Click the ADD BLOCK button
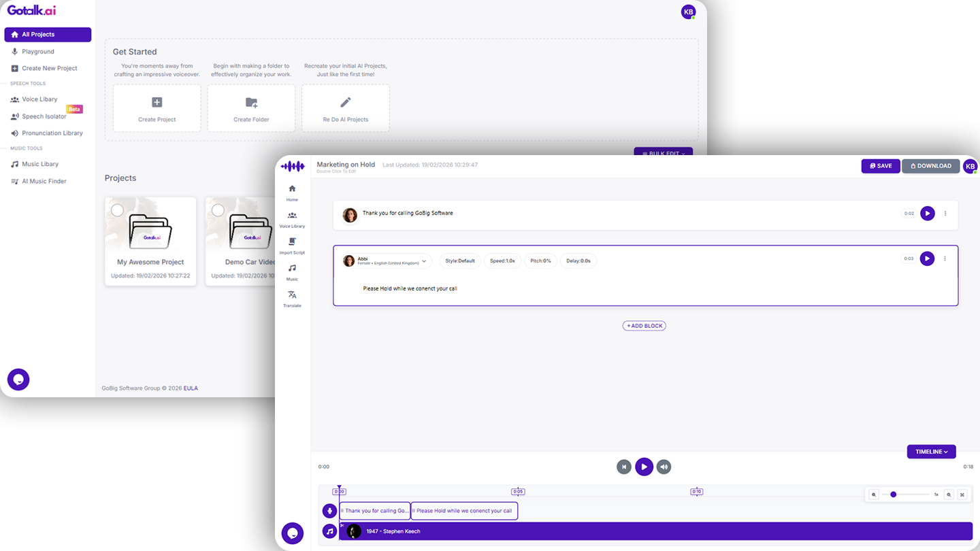 point(644,326)
